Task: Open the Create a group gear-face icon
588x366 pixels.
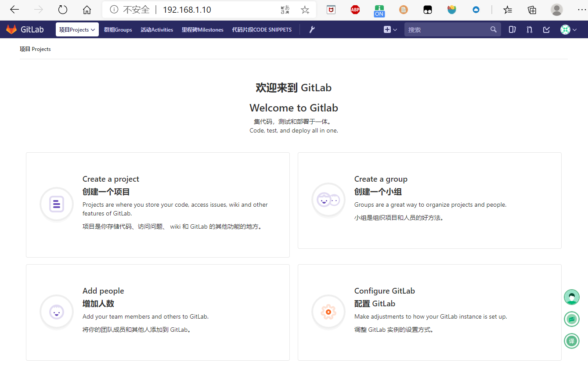Action: point(328,200)
